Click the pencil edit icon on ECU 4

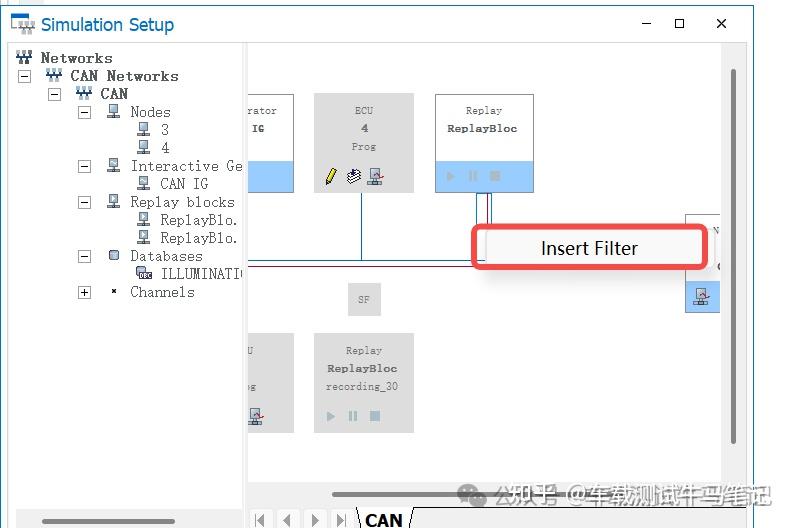click(331, 176)
